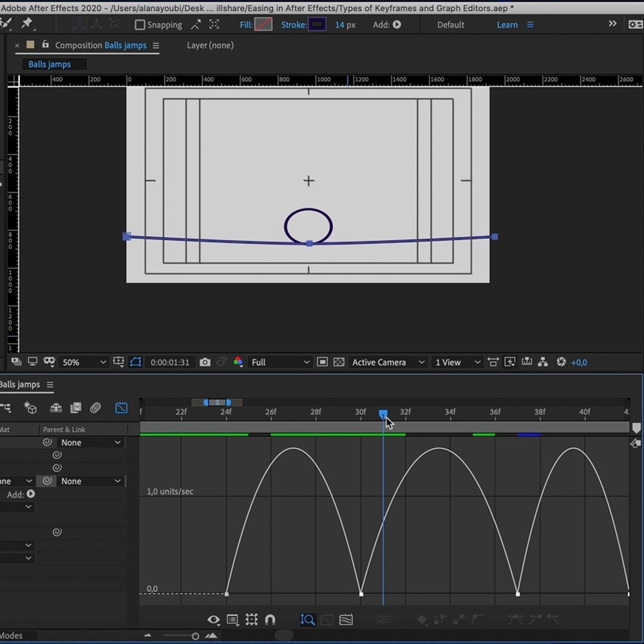Toggle mask and shape path visibility
Screen dimensions: 644x644
(x=135, y=363)
